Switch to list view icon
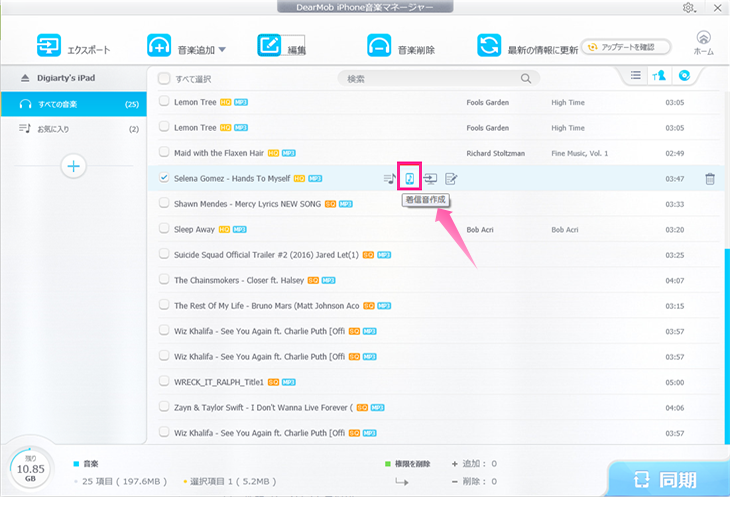This screenshot has height=510, width=730. coord(635,75)
